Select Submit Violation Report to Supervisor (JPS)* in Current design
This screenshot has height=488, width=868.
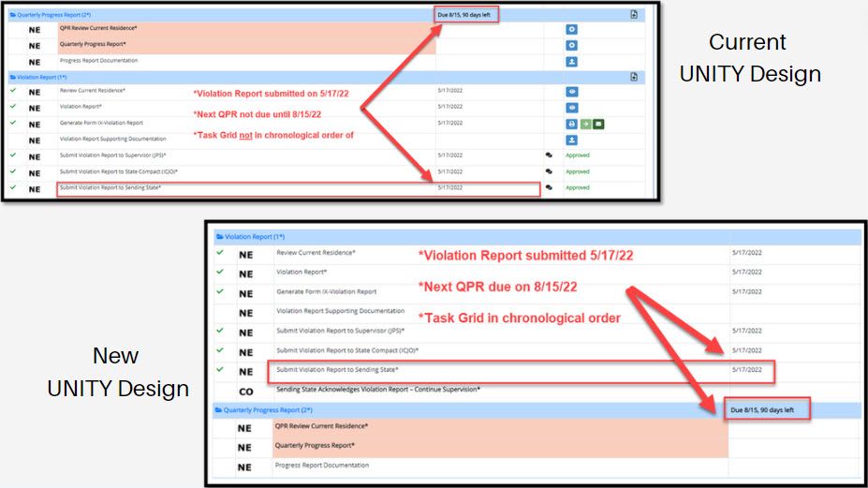(x=113, y=155)
